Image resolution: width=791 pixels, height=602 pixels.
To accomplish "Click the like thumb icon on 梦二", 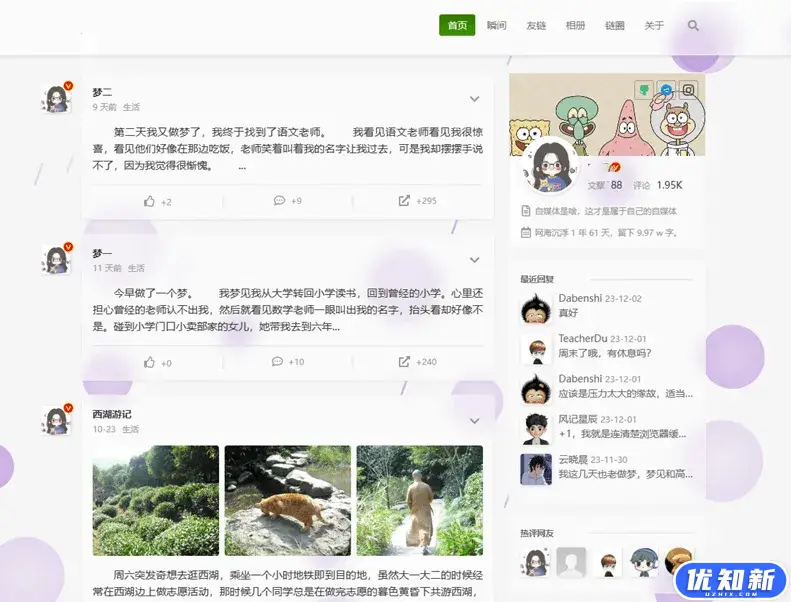I will (149, 201).
